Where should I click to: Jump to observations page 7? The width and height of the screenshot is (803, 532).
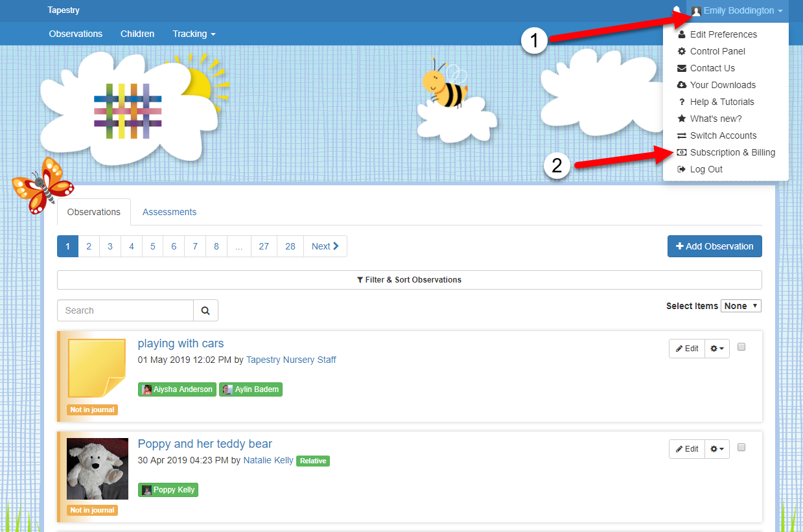(x=195, y=246)
